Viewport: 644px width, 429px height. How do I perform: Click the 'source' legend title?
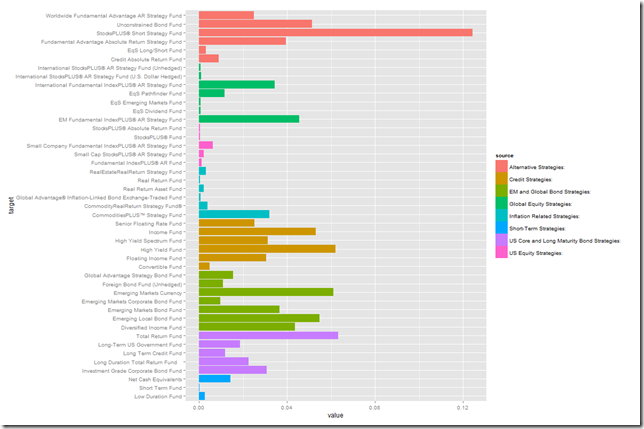pyautogui.click(x=504, y=156)
